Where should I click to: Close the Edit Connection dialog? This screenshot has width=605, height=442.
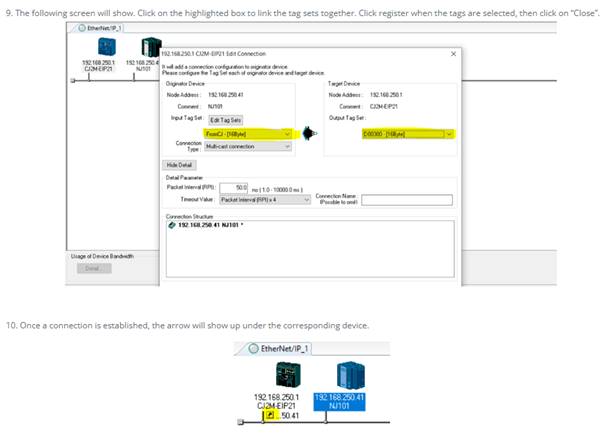click(x=453, y=54)
